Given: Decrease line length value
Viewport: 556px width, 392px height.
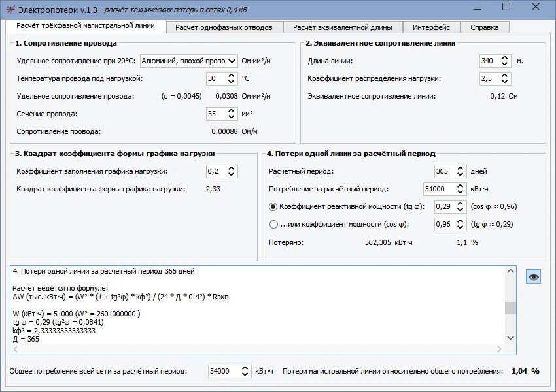Looking at the screenshot, I should [504, 64].
